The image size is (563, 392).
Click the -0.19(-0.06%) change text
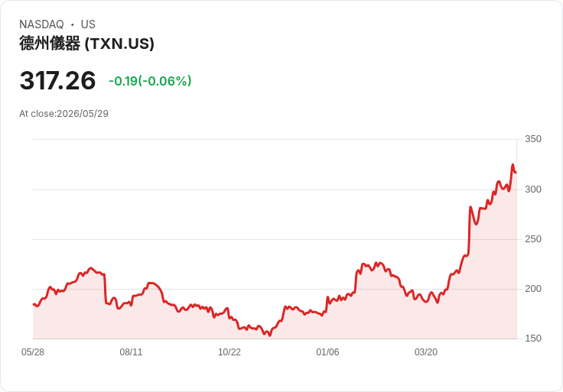coord(150,81)
